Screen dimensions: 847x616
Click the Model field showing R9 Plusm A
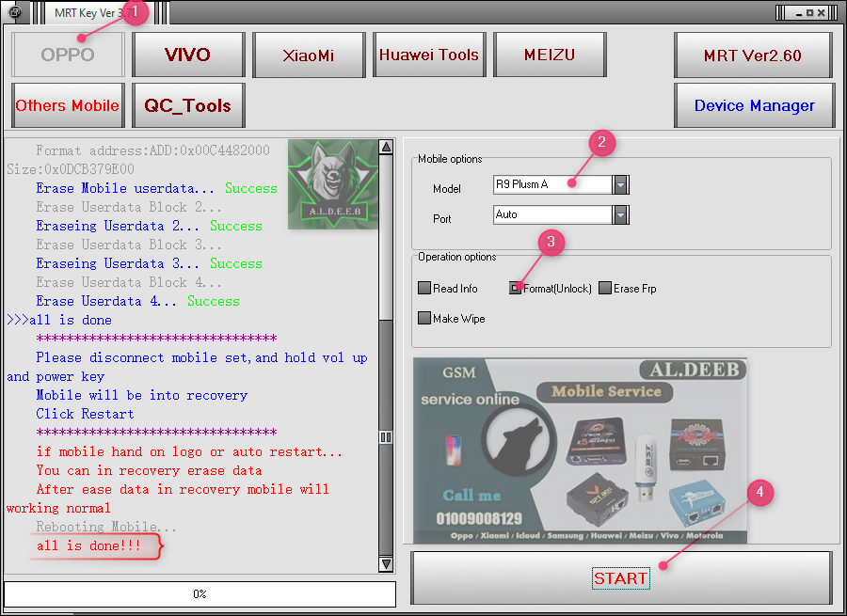click(x=552, y=184)
